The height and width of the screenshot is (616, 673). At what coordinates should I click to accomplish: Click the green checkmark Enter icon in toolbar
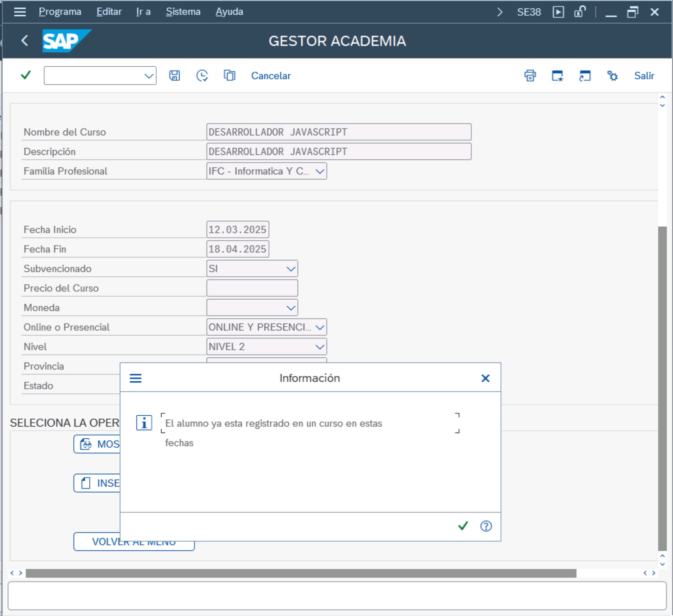[26, 75]
